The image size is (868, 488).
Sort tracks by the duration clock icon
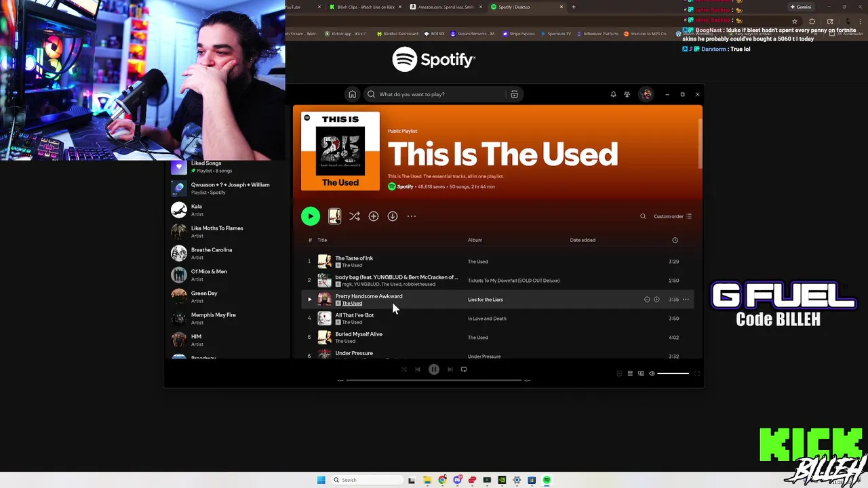pyautogui.click(x=675, y=240)
